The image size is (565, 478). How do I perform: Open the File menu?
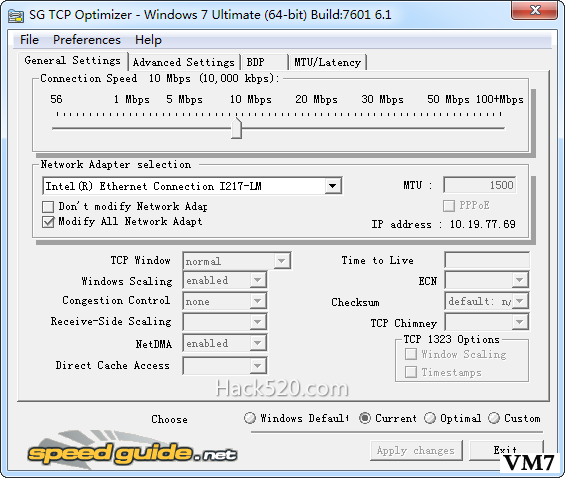tap(29, 40)
